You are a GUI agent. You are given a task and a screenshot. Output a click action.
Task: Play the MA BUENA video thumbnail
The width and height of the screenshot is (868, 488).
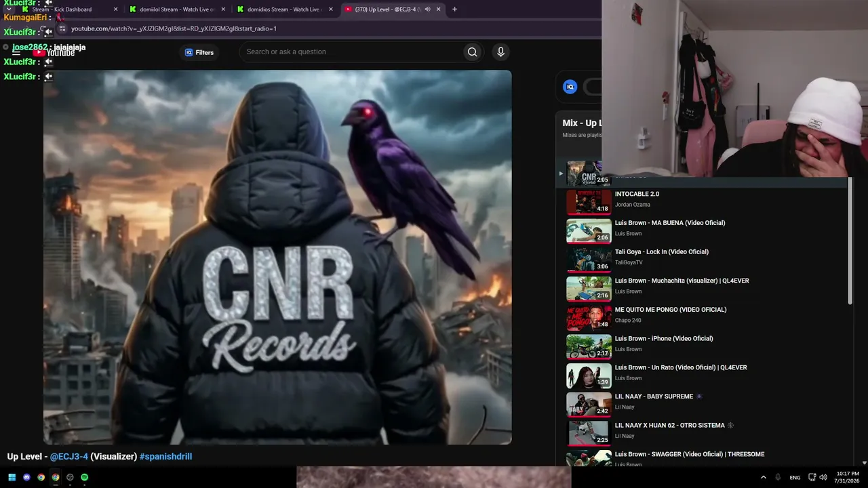589,230
